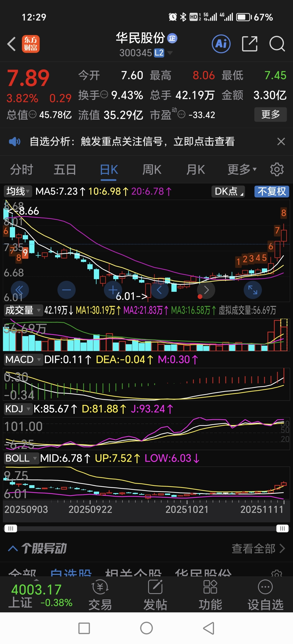The width and height of the screenshot is (293, 644).
Task: Switch to 周K tab
Action: pyautogui.click(x=152, y=169)
